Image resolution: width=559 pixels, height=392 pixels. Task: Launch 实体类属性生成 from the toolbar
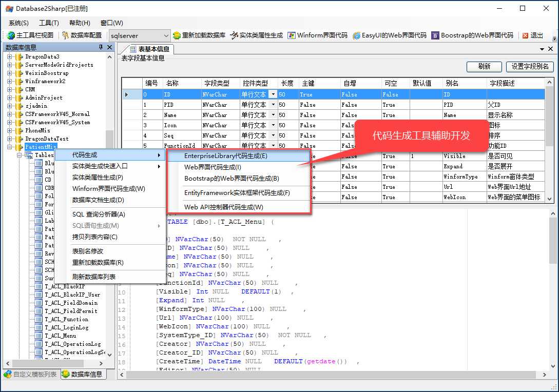click(256, 35)
